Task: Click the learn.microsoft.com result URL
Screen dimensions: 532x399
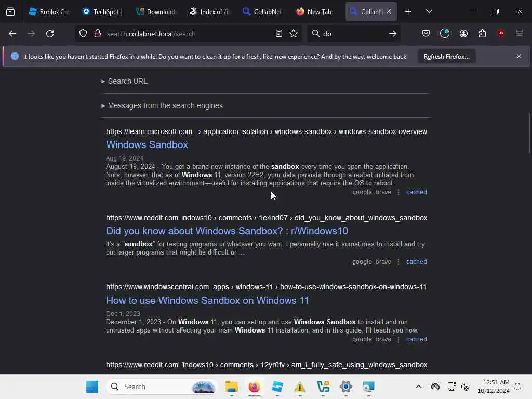Action: click(x=267, y=131)
